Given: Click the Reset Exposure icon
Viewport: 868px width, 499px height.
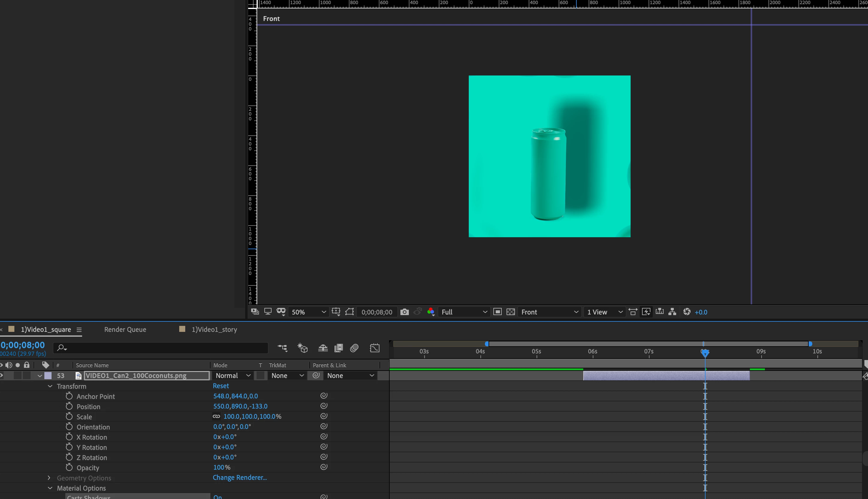Looking at the screenshot, I should pyautogui.click(x=687, y=312).
